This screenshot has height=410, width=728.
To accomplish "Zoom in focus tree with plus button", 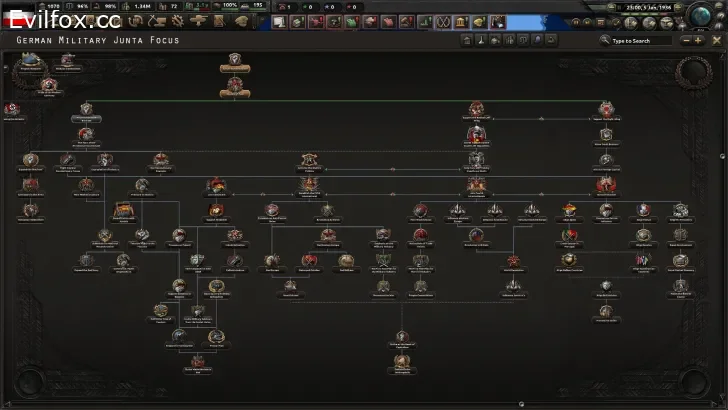I will (698, 41).
